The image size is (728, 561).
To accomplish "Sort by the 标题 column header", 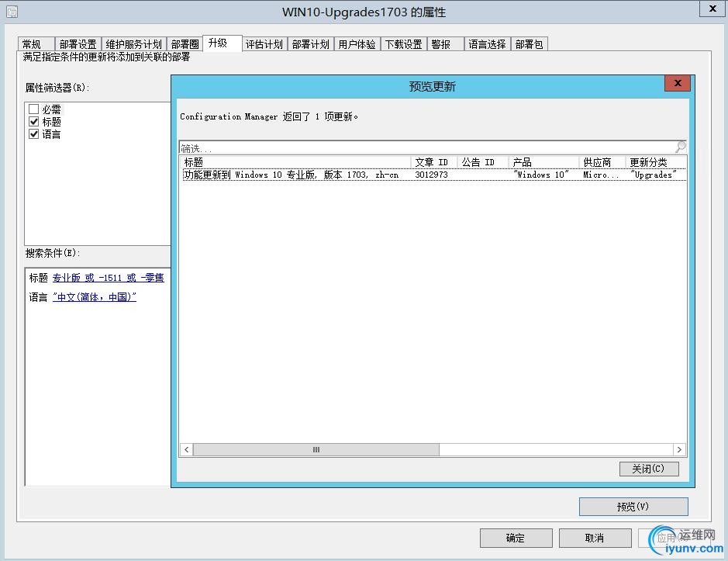I will click(x=295, y=162).
